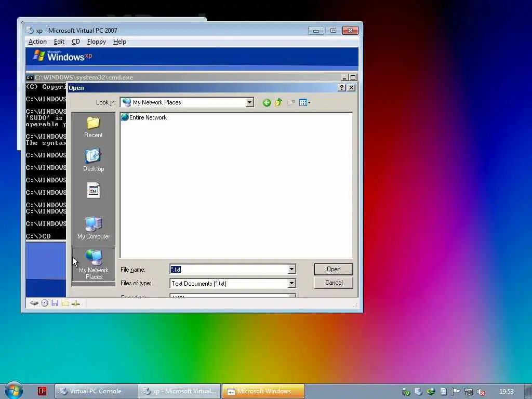Click the green Back arrow in Open dialog
Image resolution: width=532 pixels, height=399 pixels.
(x=267, y=102)
